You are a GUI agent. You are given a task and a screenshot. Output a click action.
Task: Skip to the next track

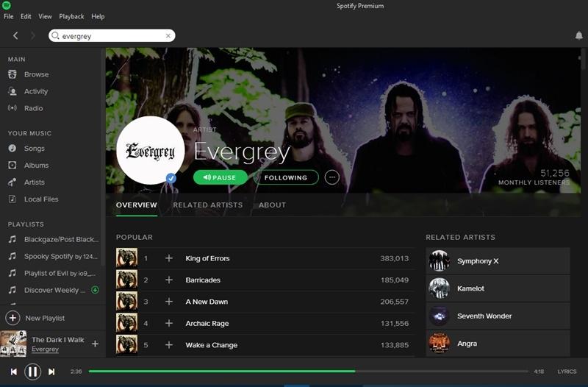coord(51,372)
